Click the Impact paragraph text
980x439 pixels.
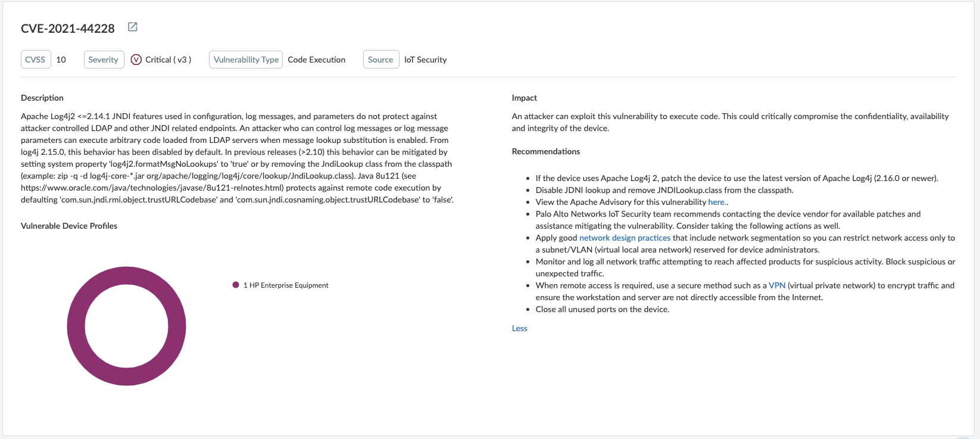point(731,122)
